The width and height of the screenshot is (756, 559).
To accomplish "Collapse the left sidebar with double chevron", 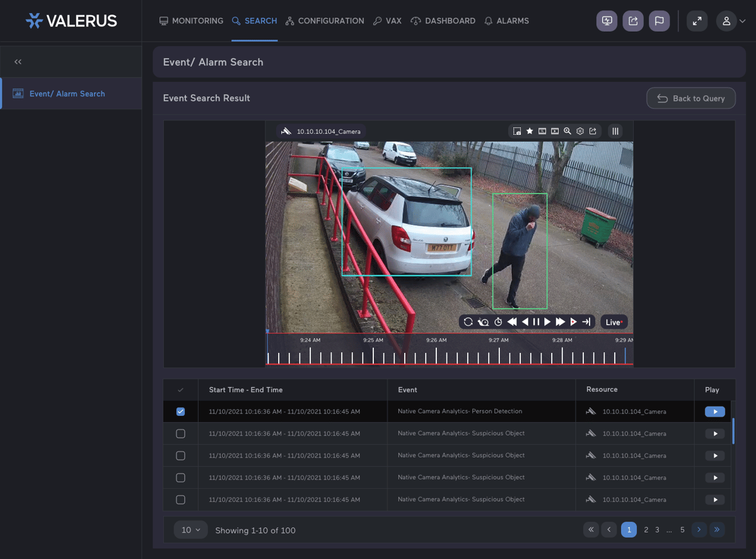I will tap(18, 61).
